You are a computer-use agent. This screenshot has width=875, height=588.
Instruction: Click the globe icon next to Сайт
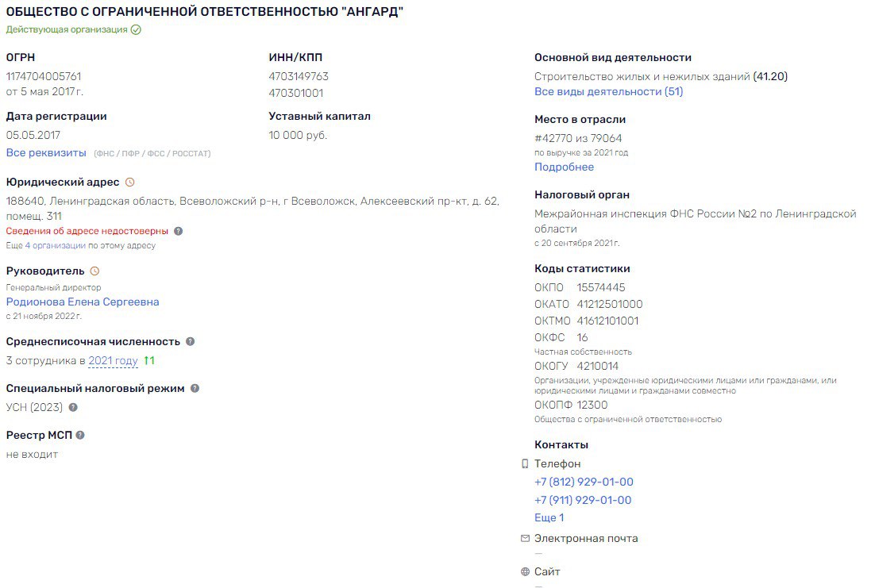(523, 571)
